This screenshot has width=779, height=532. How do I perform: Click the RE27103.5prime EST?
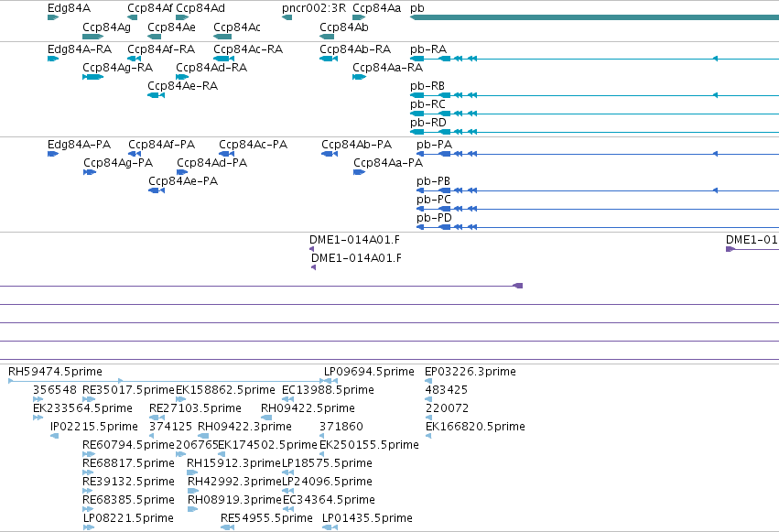click(157, 418)
